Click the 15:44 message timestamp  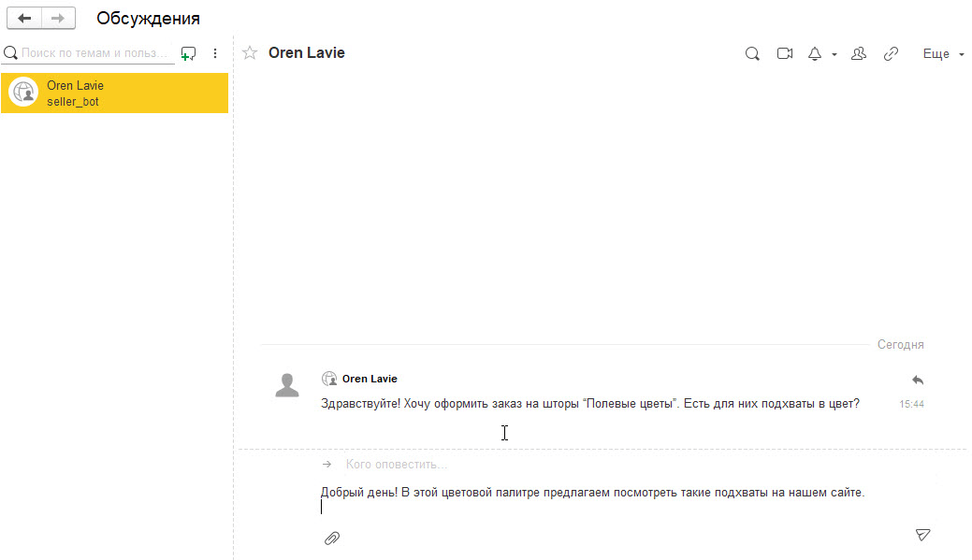911,404
